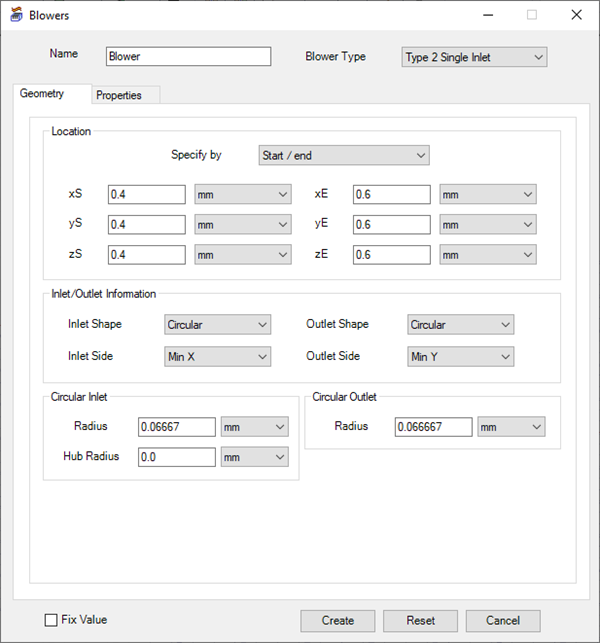
Task: Open the units dropdown for yS
Action: [242, 225]
